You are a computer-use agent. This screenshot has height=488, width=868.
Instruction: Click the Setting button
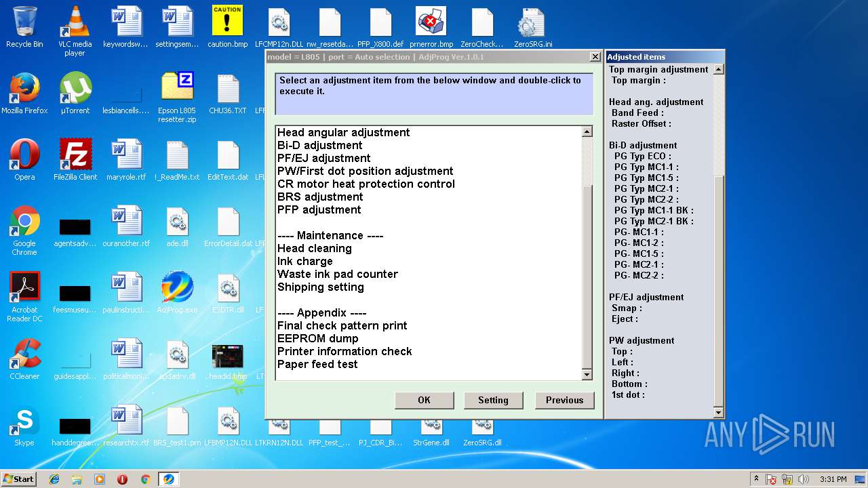click(x=493, y=400)
